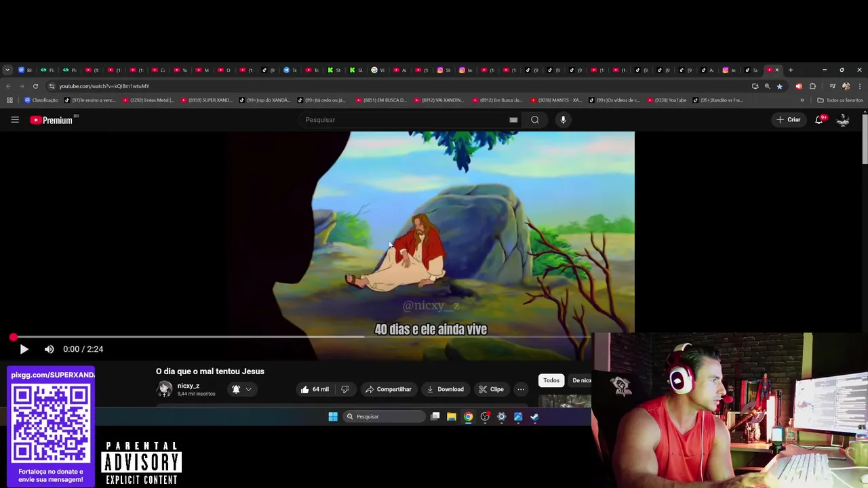868x488 pixels.
Task: Open nicxy_z channel avatar
Action: coord(164,389)
